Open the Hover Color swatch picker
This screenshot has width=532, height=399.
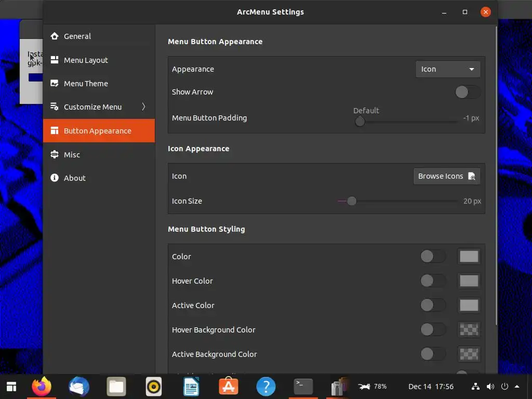coord(469,281)
